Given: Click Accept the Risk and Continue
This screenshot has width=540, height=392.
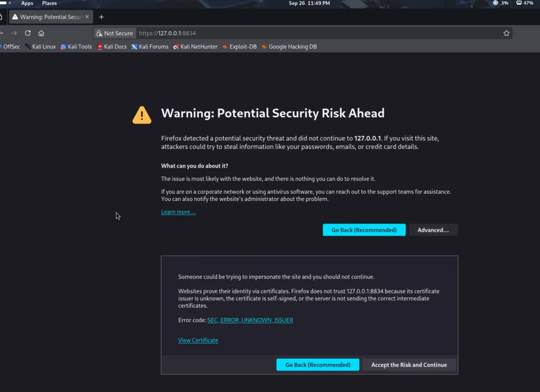Looking at the screenshot, I should 409,365.
